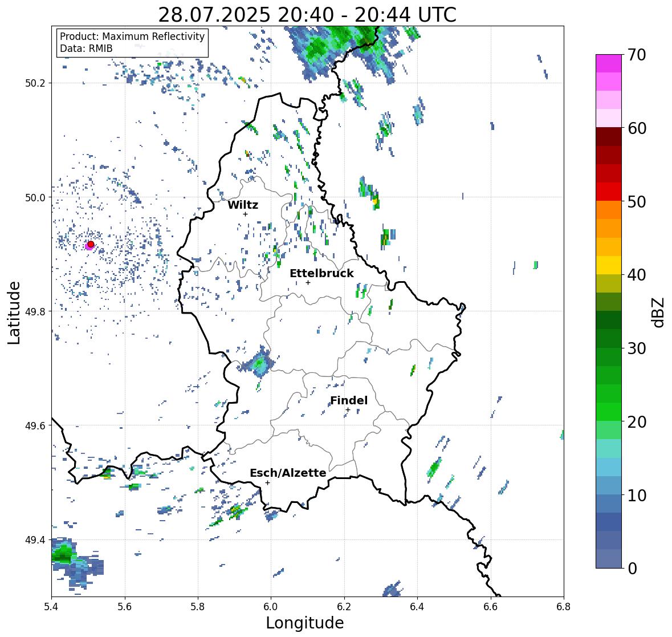Click the colorbar tick label 40
Image resolution: width=672 pixels, height=637 pixels.
point(637,275)
